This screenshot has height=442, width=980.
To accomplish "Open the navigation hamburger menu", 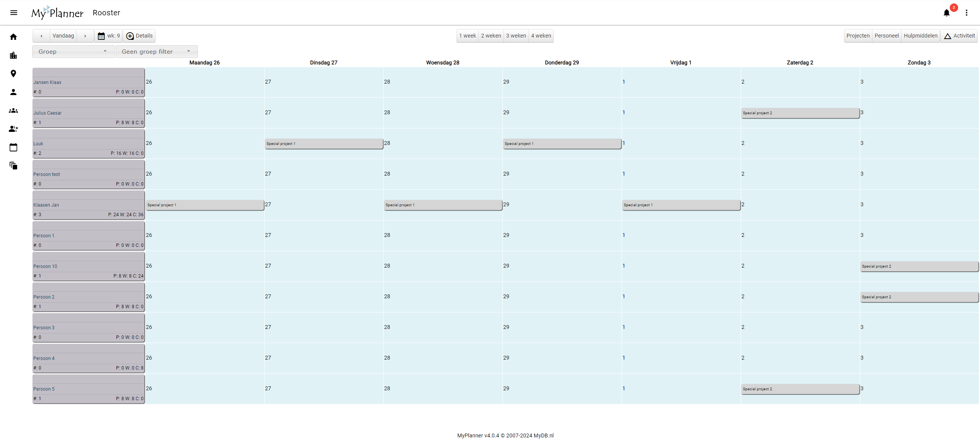I will point(14,13).
